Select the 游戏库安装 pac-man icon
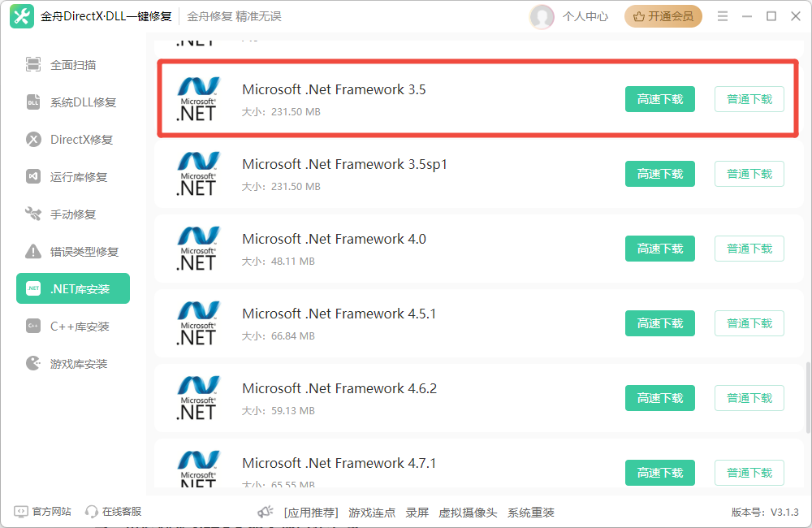Image resolution: width=812 pixels, height=528 pixels. [33, 363]
